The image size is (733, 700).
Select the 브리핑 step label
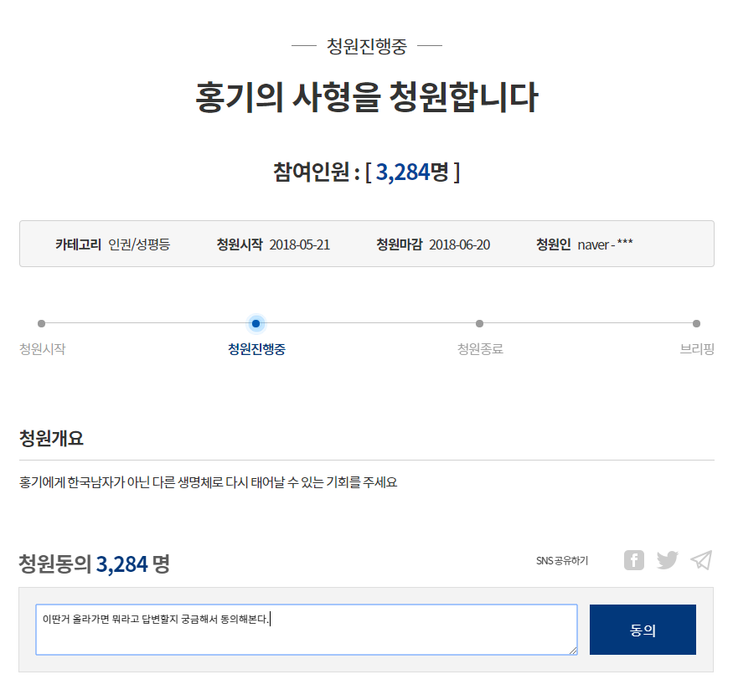(x=697, y=349)
